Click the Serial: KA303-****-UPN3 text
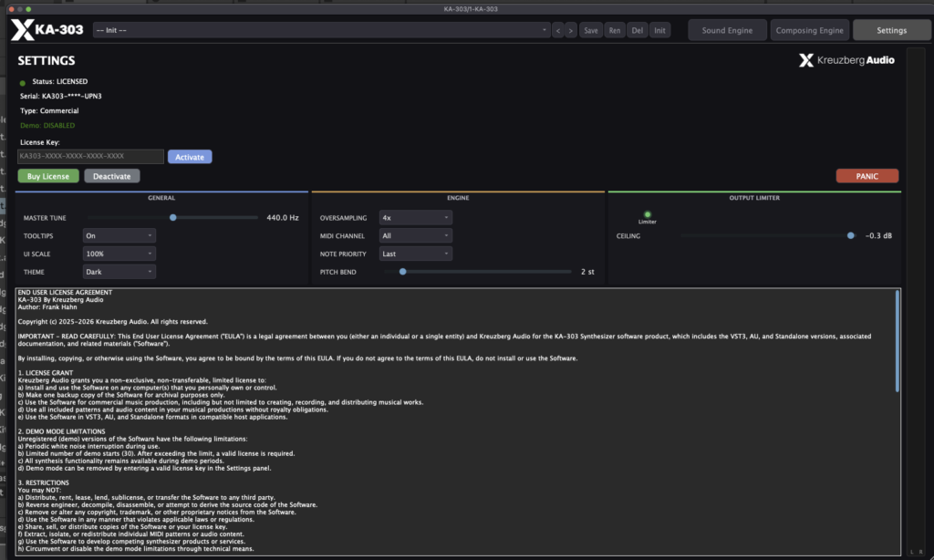 pos(61,96)
